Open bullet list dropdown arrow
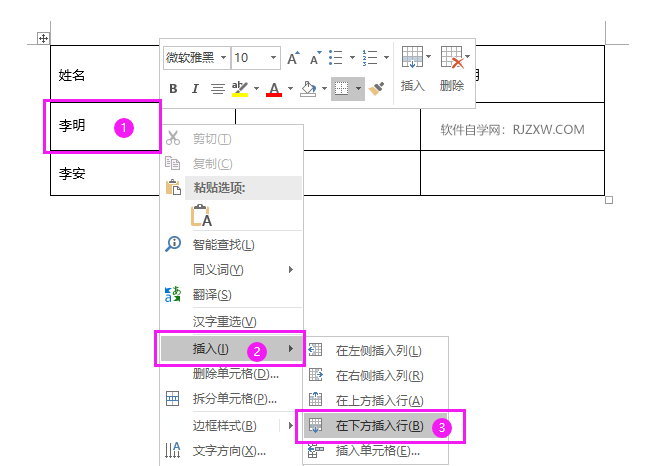Screen dimensions: 663x466 (x=352, y=58)
